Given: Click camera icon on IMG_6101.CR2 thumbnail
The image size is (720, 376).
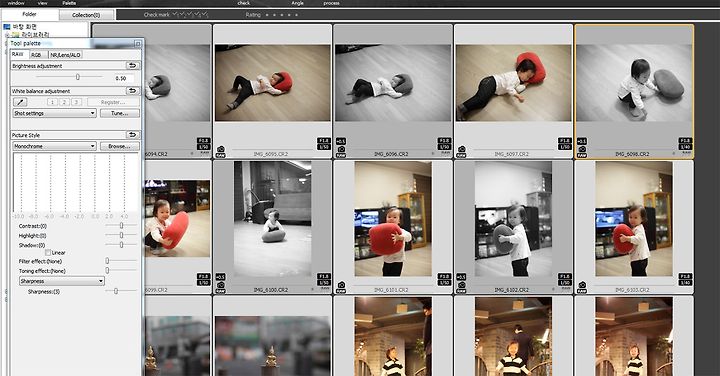Looking at the screenshot, I should (x=341, y=286).
